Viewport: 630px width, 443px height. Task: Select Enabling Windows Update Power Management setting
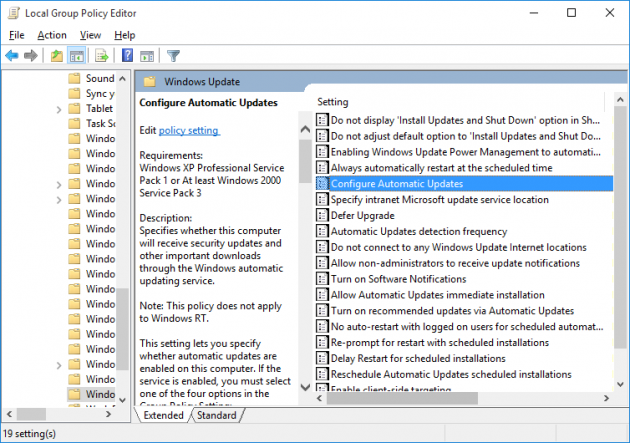[x=464, y=152]
